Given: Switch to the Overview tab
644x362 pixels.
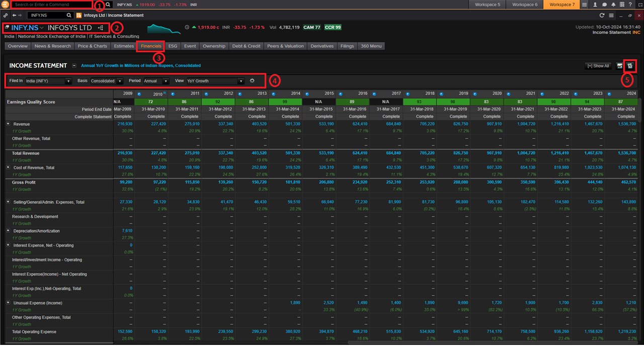Looking at the screenshot, I should (x=18, y=46).
